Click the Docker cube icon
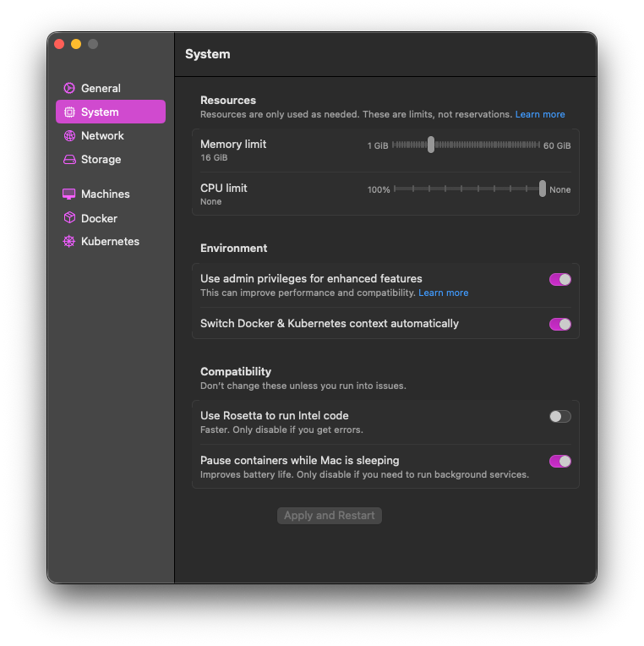Viewport: 644px width, 646px height. pyautogui.click(x=69, y=218)
